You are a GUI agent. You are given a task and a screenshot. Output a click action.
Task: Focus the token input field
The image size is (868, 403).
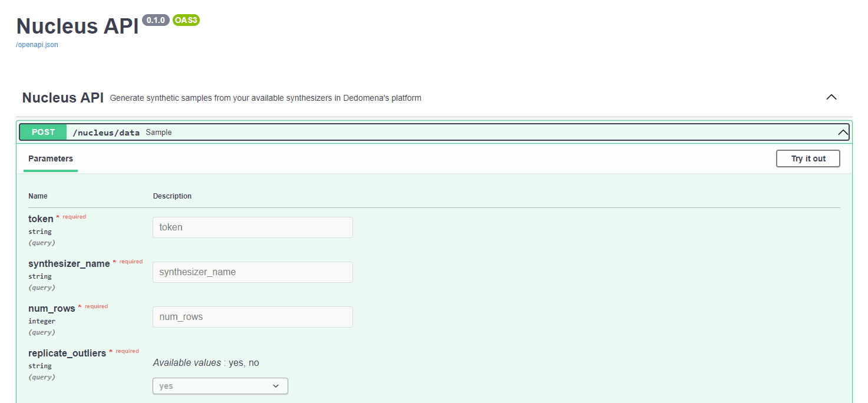click(x=253, y=227)
